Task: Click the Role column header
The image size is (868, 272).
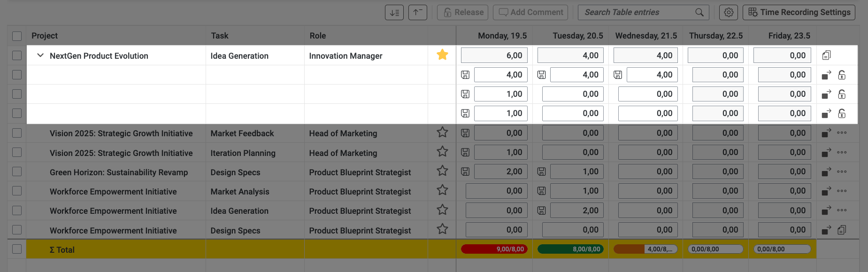Action: point(318,36)
